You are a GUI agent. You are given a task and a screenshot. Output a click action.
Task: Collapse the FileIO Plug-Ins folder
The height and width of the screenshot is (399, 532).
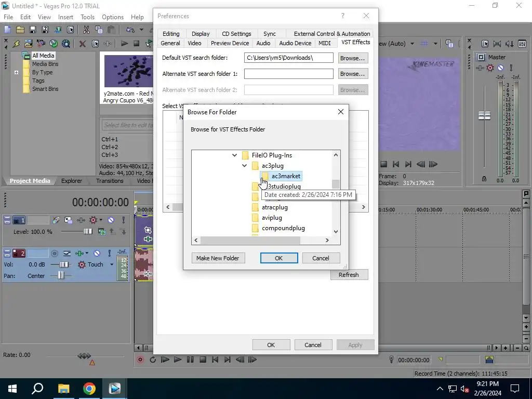tap(234, 155)
